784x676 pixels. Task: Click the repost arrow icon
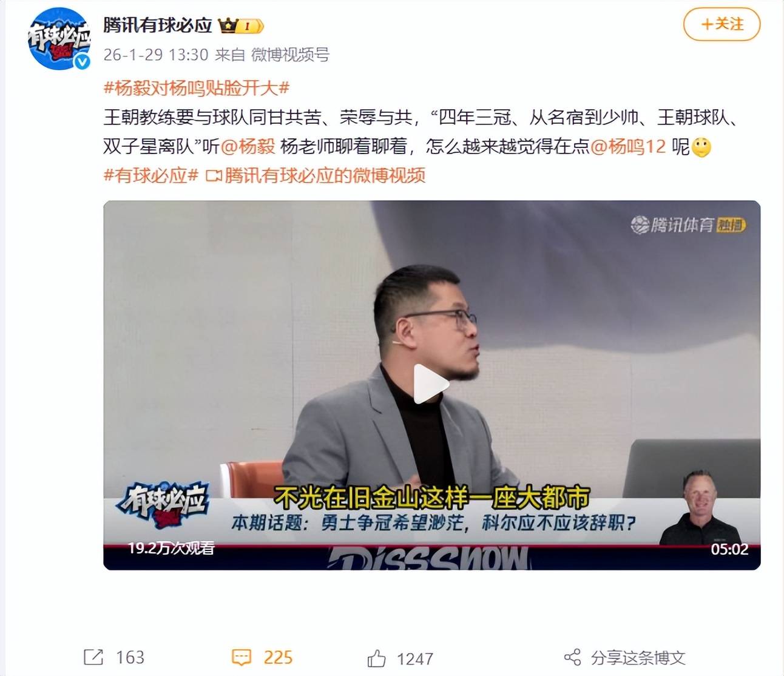coord(93,657)
